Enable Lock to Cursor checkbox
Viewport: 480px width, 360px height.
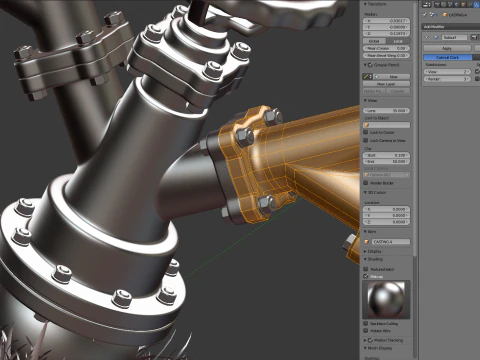[366, 132]
